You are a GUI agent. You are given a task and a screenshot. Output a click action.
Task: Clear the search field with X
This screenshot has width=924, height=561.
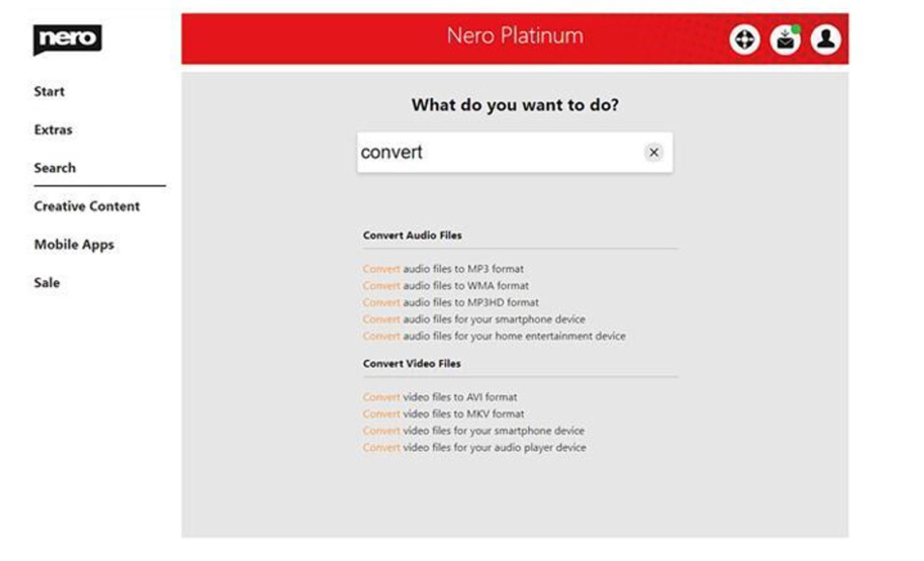click(x=654, y=153)
